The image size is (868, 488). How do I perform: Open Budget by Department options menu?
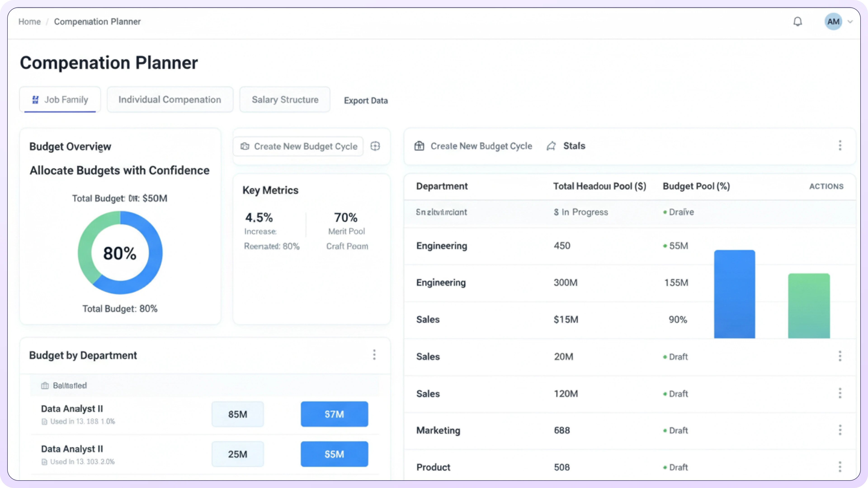pyautogui.click(x=374, y=355)
